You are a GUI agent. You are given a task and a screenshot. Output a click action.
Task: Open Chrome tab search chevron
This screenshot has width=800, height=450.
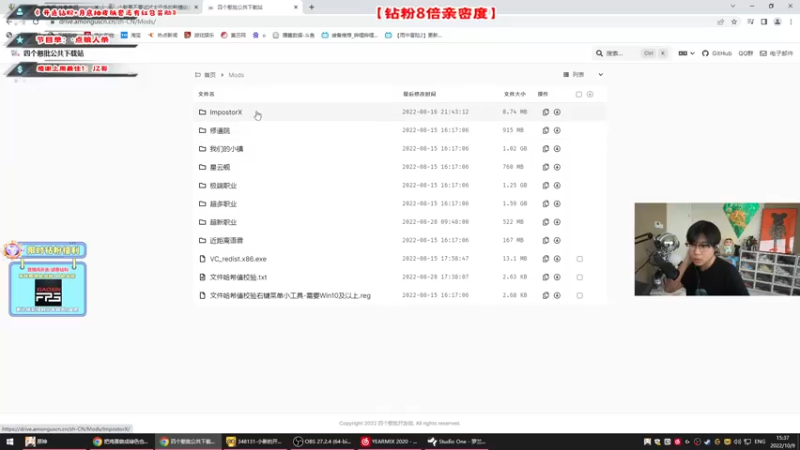(733, 7)
